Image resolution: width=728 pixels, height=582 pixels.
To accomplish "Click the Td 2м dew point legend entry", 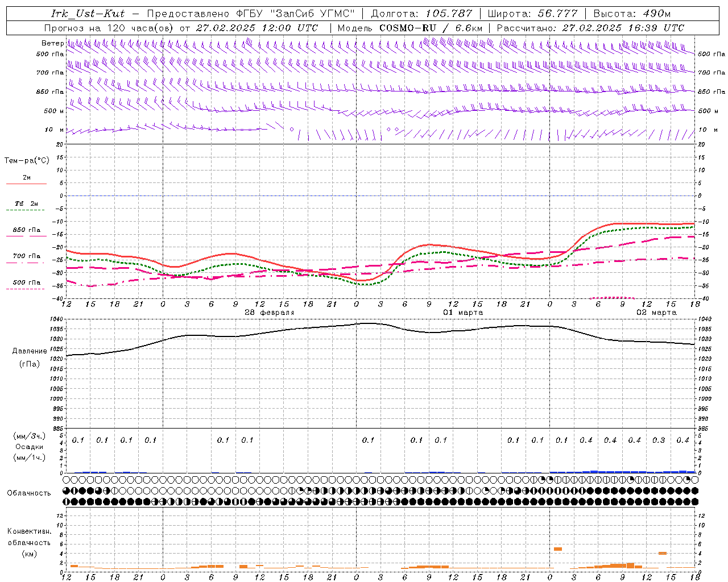I will [27, 203].
